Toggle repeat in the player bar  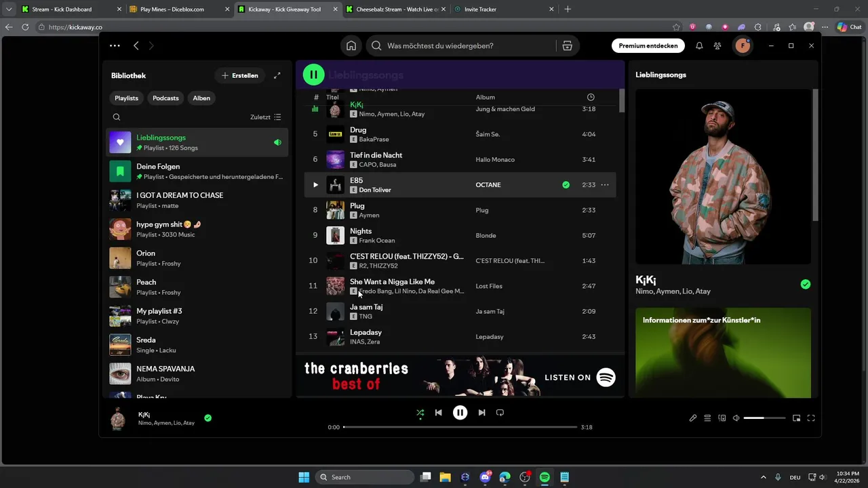coord(500,412)
